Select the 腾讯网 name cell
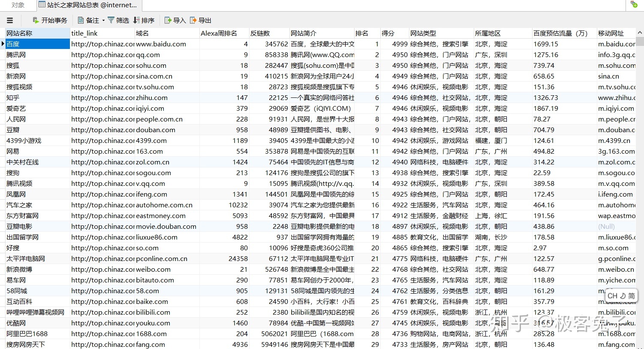Viewport: 644px width, 349px height. [x=37, y=55]
